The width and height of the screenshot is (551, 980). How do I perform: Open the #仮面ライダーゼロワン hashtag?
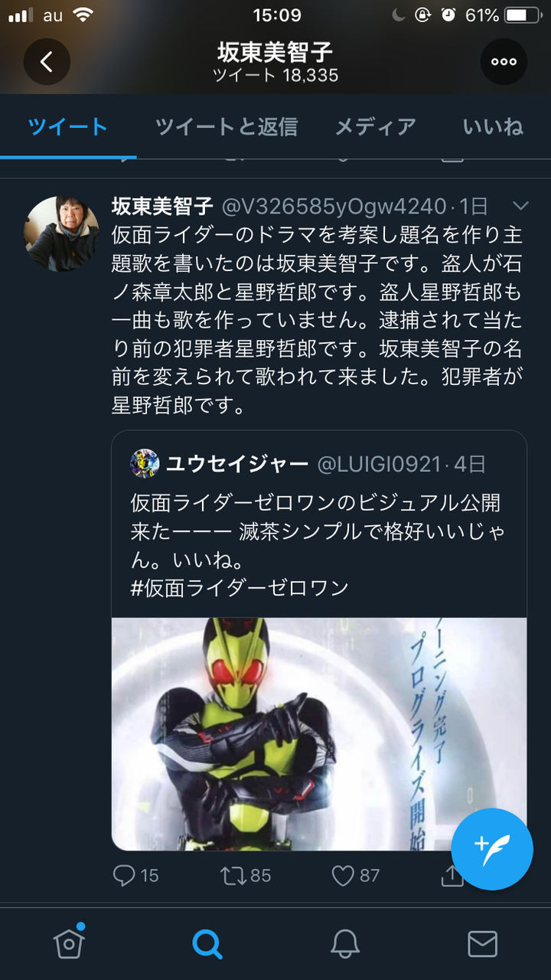pyautogui.click(x=240, y=587)
